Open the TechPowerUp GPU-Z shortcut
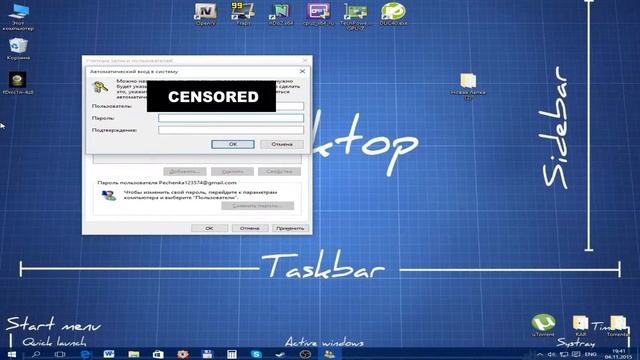 (x=356, y=16)
